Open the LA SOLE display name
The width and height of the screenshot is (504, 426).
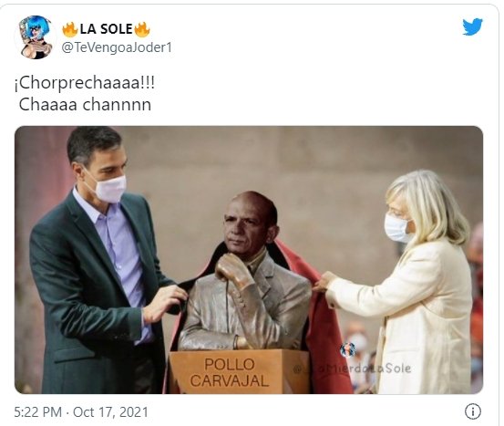click(x=106, y=29)
